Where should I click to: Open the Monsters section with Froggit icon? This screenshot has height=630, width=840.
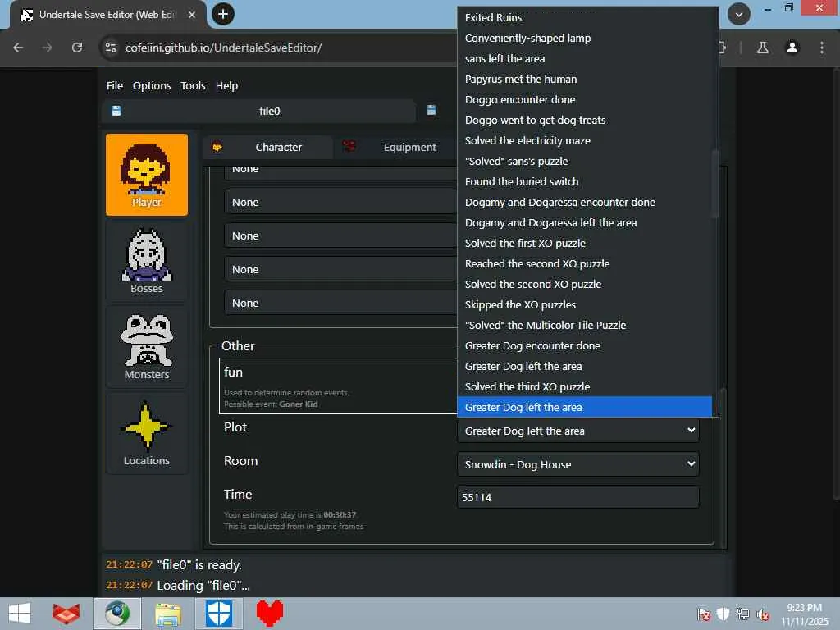(x=147, y=347)
